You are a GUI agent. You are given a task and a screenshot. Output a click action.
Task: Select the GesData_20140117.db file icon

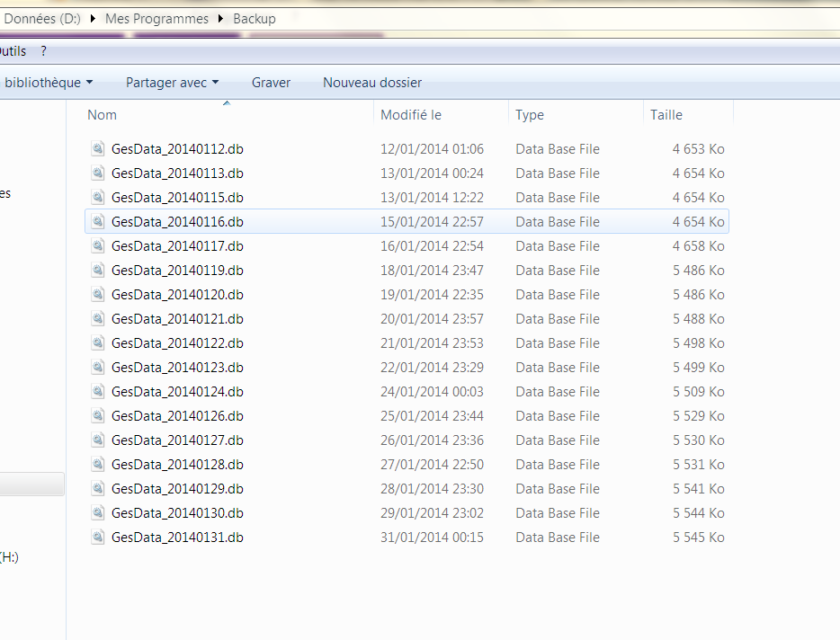[x=98, y=246]
